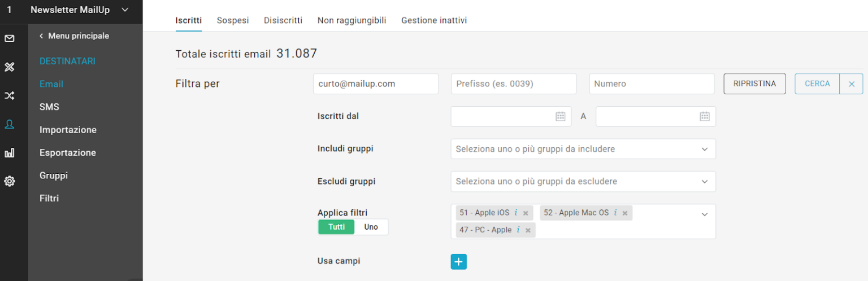Click the blue plus icon beside Usa campi
This screenshot has height=281, width=868.
pos(458,262)
